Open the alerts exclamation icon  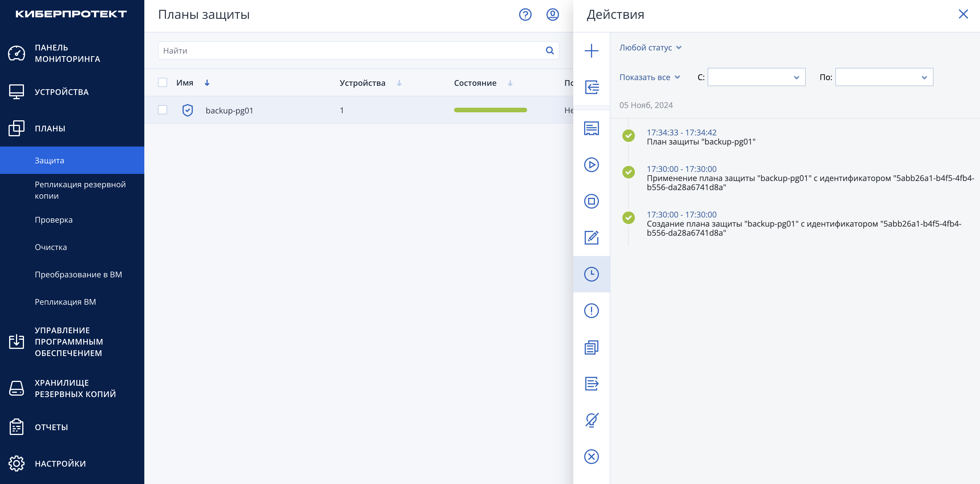(591, 311)
